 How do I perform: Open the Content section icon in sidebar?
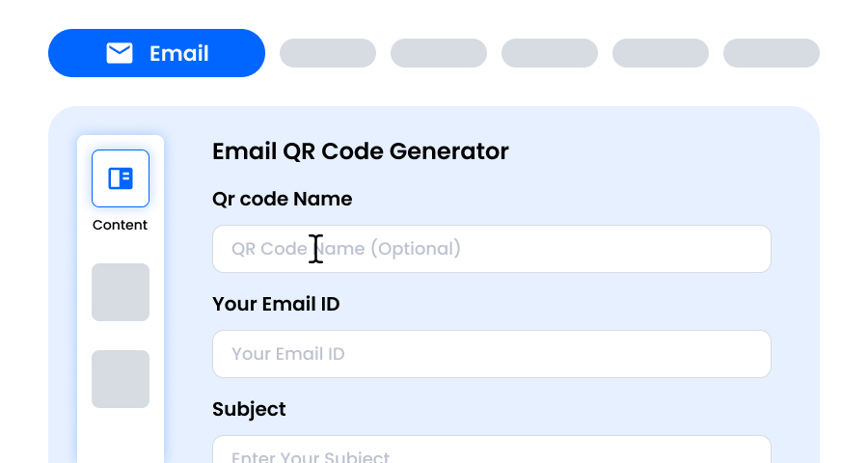[121, 178]
